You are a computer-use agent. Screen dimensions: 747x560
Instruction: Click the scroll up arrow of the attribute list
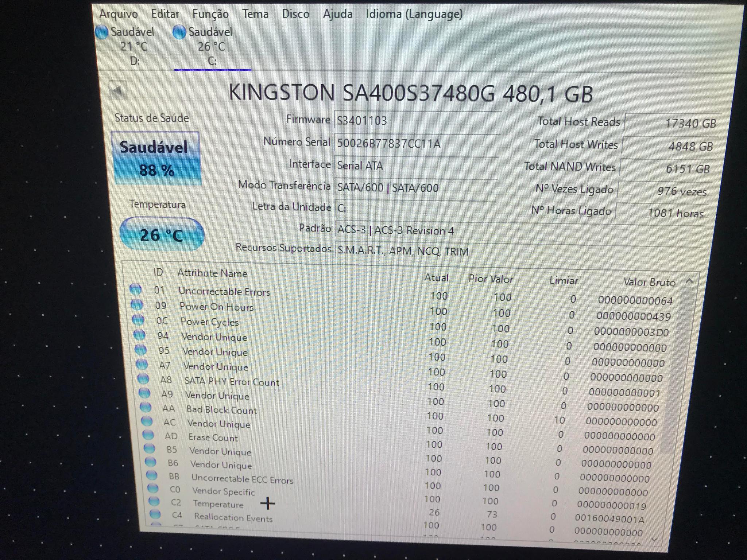tap(689, 281)
